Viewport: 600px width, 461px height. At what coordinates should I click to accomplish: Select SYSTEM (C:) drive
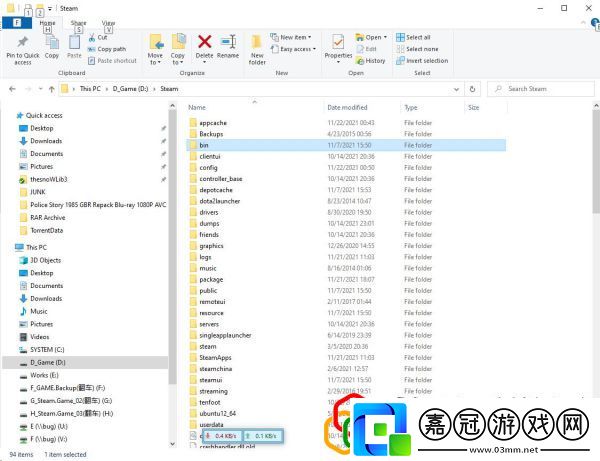tap(47, 350)
